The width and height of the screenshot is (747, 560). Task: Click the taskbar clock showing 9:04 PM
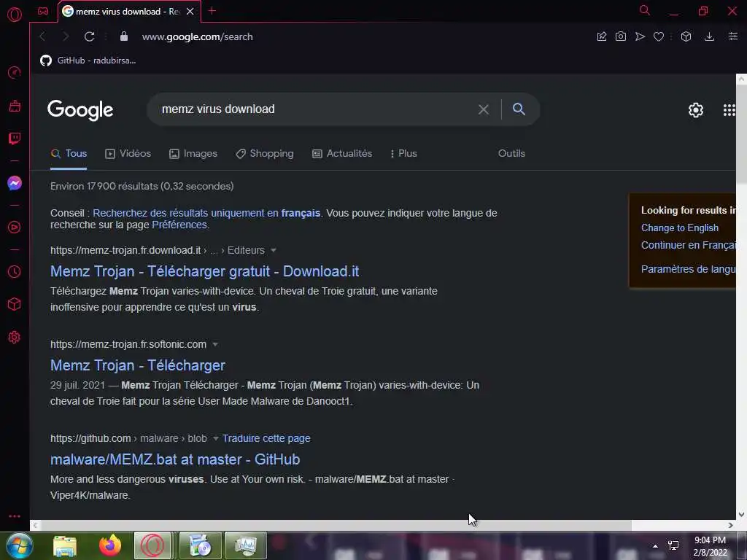pyautogui.click(x=710, y=546)
